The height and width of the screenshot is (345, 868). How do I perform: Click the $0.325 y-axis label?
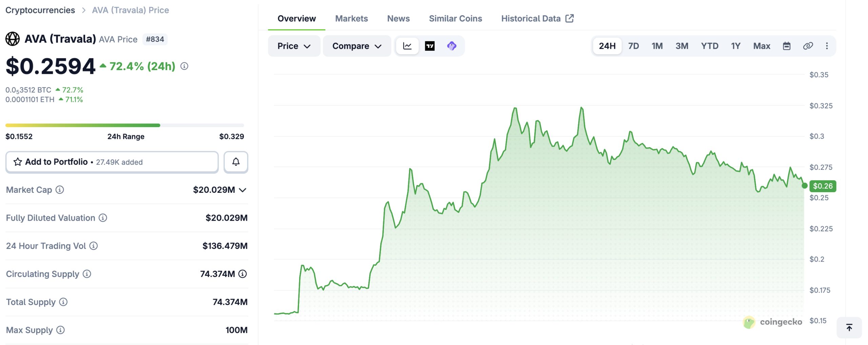click(x=821, y=106)
